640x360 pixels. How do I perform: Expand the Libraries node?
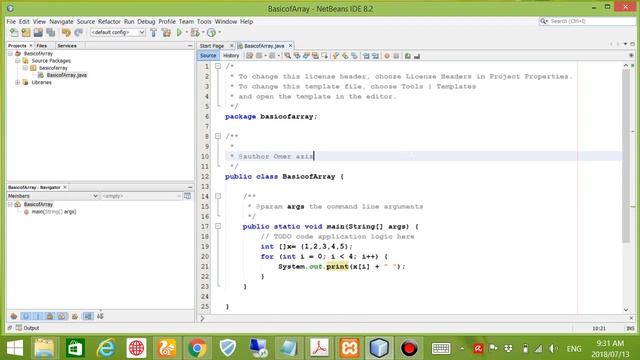point(18,82)
